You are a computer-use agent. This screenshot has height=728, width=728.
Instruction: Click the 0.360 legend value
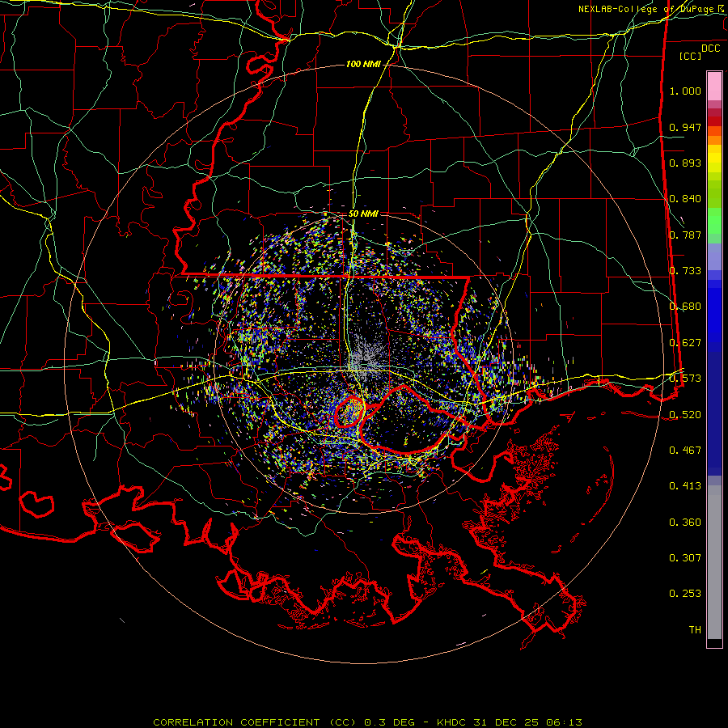click(x=685, y=523)
